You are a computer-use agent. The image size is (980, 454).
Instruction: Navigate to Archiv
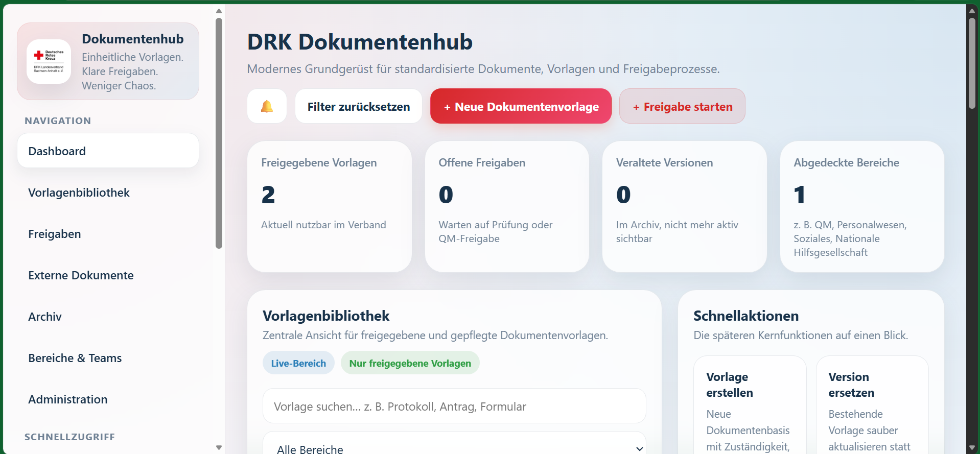108,317
